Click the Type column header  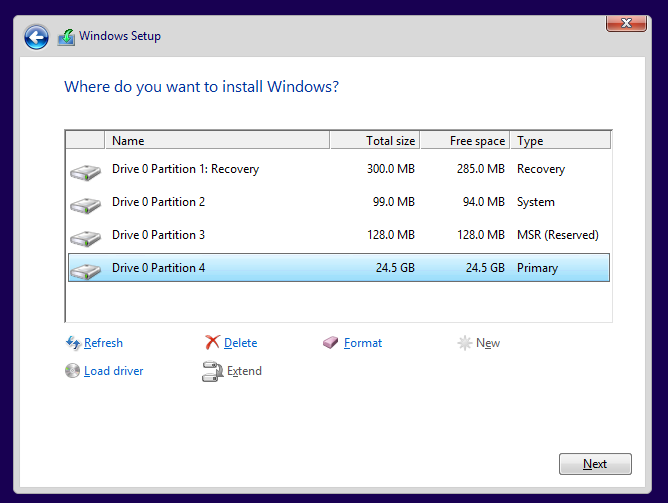pyautogui.click(x=560, y=141)
